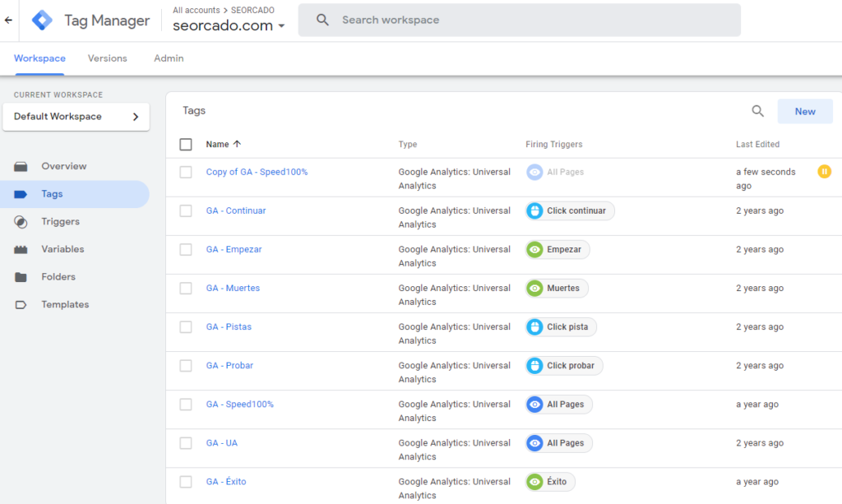
Task: Click the Variables sidebar icon
Action: 21,250
